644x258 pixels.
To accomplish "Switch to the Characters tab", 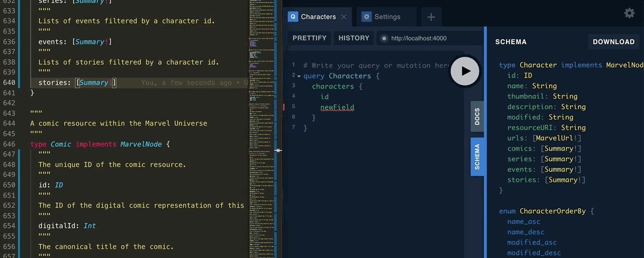I will tap(318, 17).
